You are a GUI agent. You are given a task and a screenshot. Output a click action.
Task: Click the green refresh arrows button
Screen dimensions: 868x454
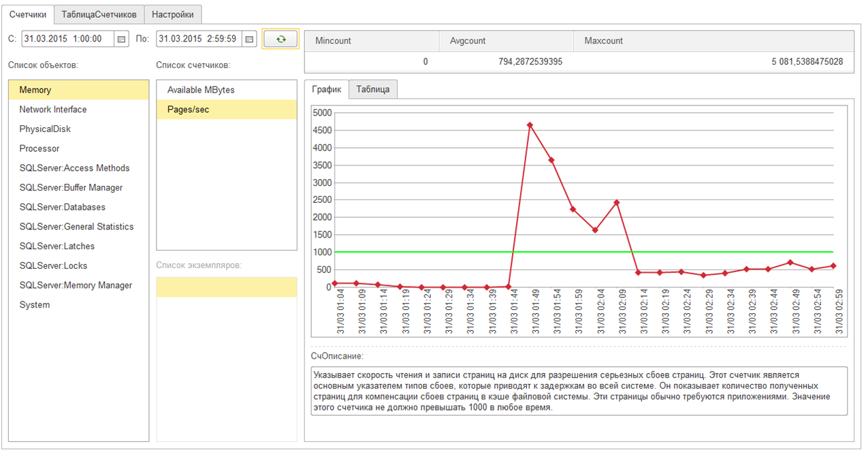click(x=280, y=39)
